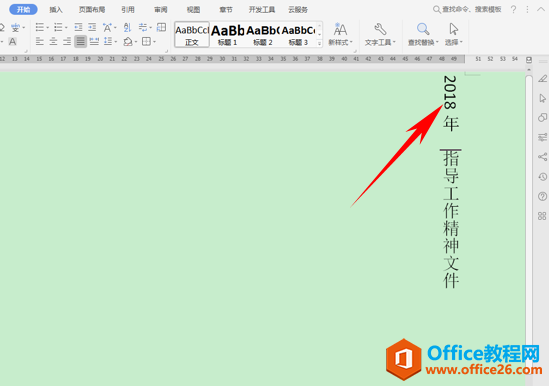Expand shading color dropdown arrow
Screen dimensions: 549x387
pos(136,42)
